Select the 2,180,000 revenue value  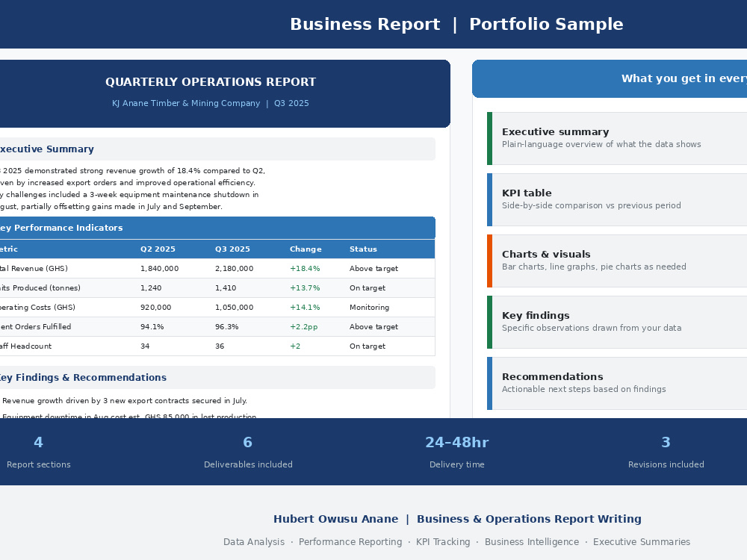(235, 269)
